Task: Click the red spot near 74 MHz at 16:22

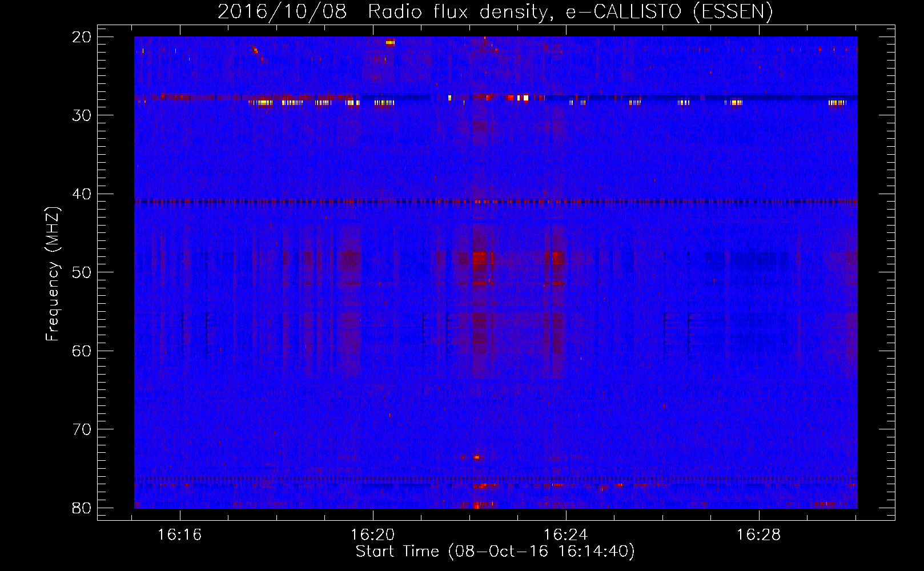Action: click(x=476, y=457)
